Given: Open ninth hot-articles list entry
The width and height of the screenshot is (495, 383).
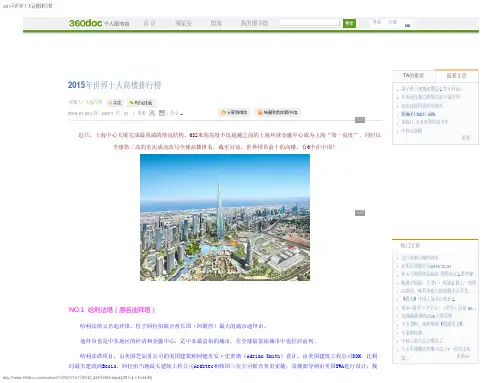Looking at the screenshot, I should tap(431, 324).
